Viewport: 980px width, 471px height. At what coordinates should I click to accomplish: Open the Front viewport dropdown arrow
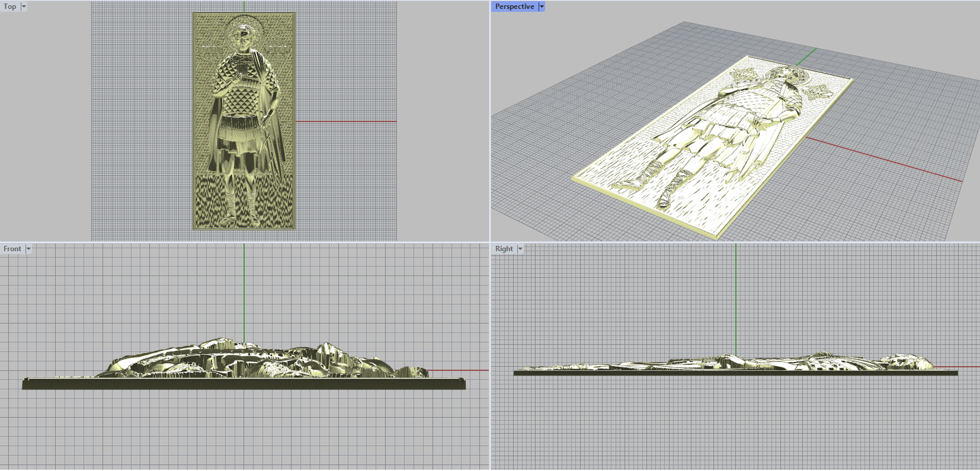[x=28, y=249]
